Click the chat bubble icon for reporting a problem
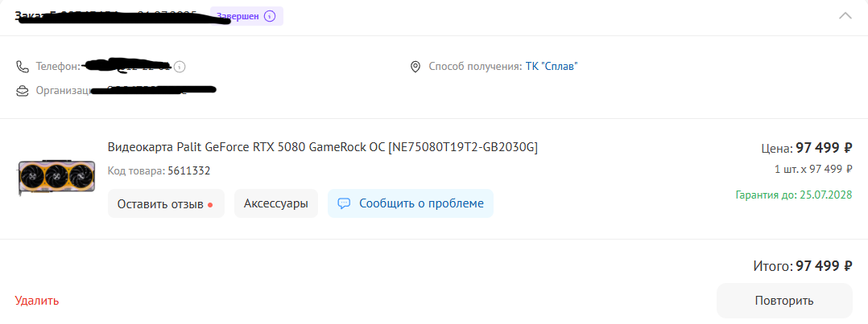The image size is (868, 324). point(344,203)
